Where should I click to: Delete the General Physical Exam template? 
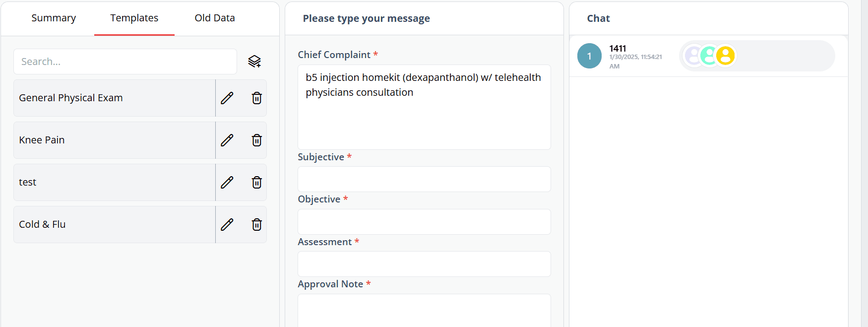tap(256, 98)
